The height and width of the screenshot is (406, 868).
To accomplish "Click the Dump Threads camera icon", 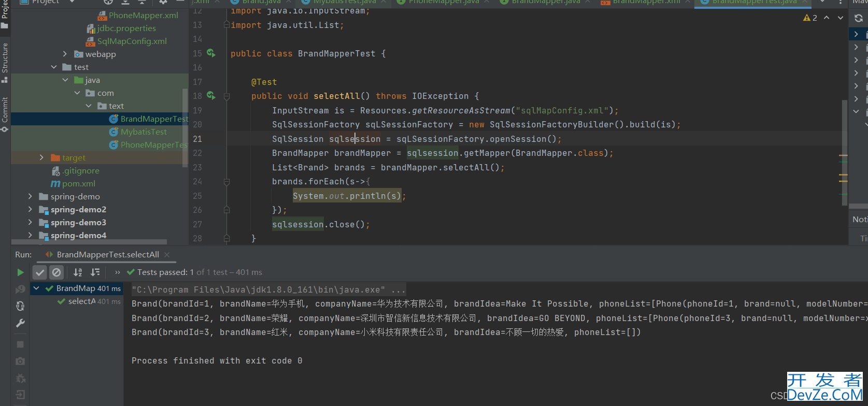I will tap(20, 361).
